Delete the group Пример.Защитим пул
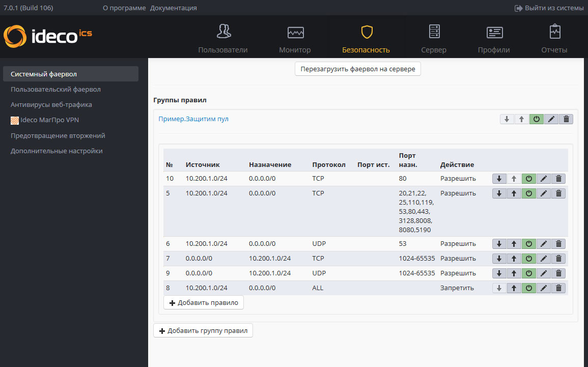 coord(566,119)
